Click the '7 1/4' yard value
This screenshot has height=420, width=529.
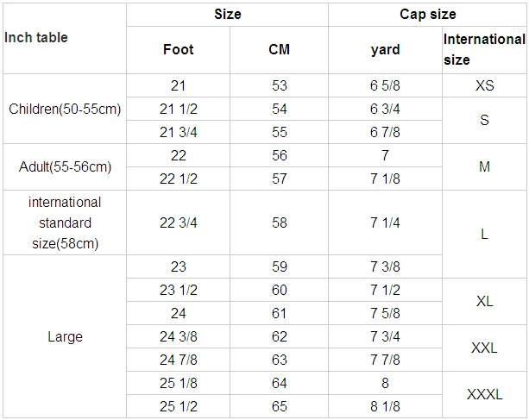coord(385,223)
